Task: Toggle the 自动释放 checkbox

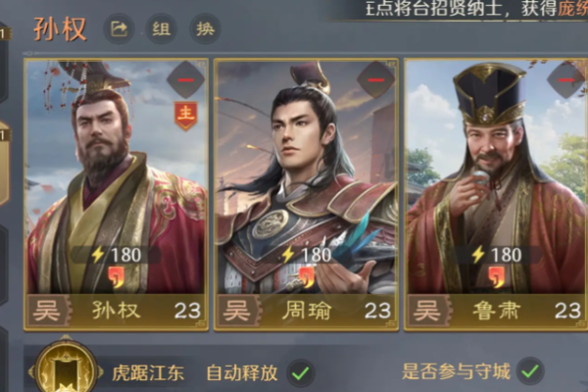Action: (301, 372)
